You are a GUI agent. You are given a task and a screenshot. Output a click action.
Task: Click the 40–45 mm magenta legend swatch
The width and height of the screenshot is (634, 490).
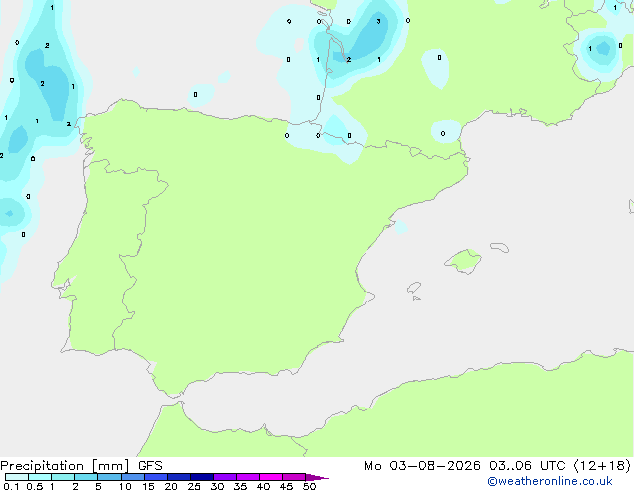(x=271, y=477)
